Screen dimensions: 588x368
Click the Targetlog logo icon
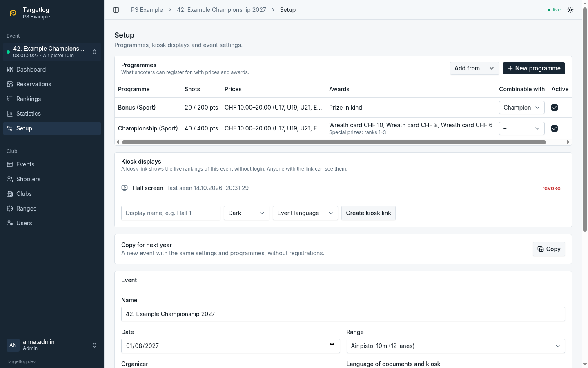click(x=13, y=13)
